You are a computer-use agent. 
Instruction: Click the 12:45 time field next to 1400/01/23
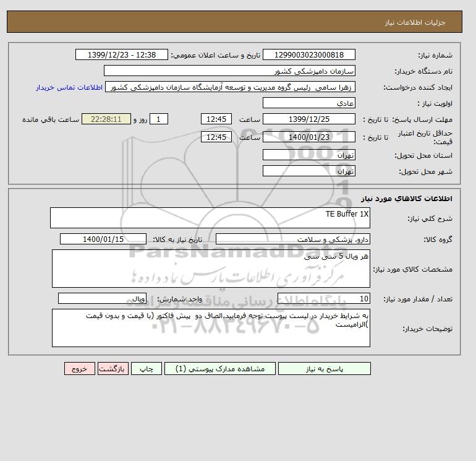click(x=216, y=137)
